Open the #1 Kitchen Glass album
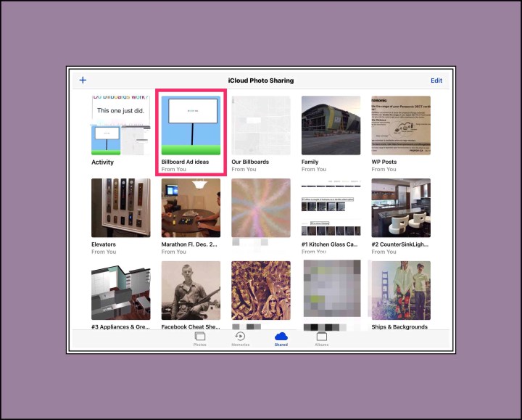This screenshot has height=420, width=522. tap(331, 208)
